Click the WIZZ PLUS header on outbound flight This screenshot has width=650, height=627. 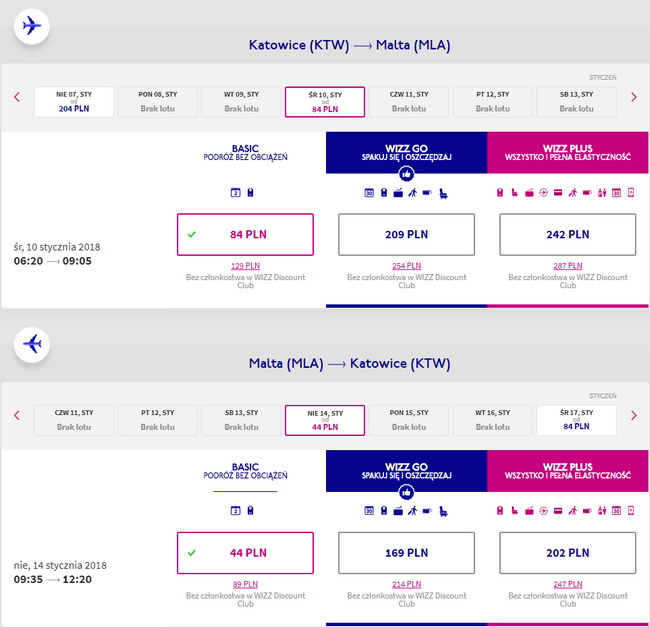[x=567, y=152]
